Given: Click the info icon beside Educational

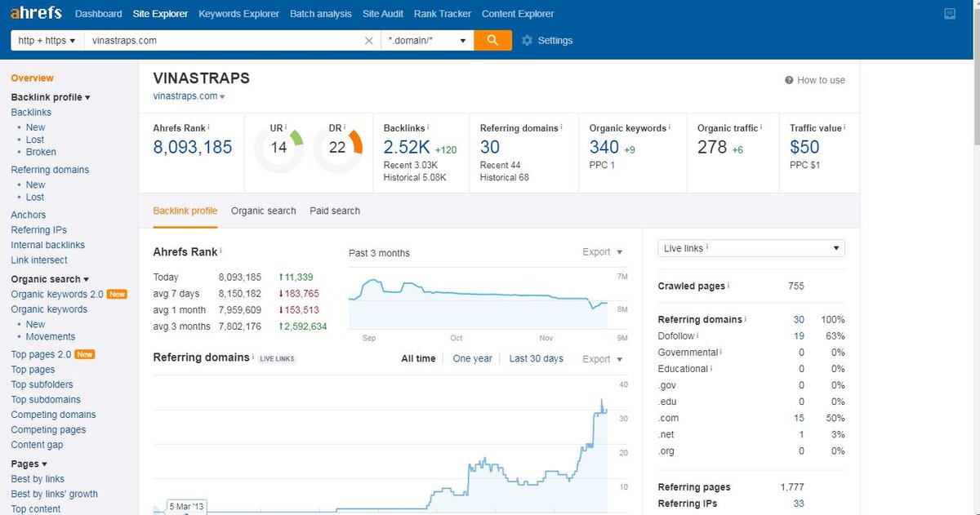Looking at the screenshot, I should click(x=712, y=368).
